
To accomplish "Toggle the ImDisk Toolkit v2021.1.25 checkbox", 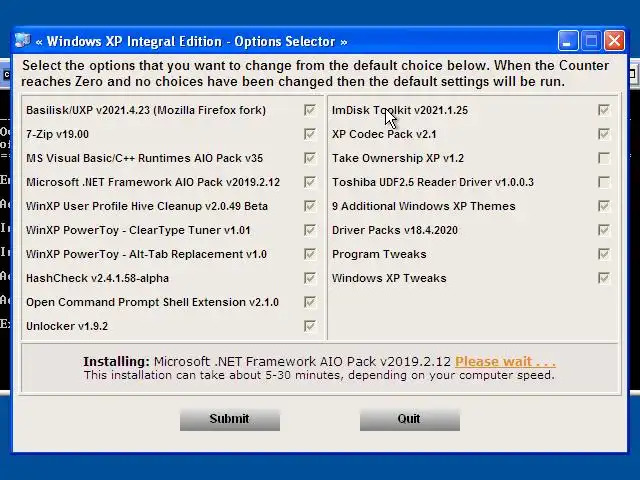I will tap(604, 110).
